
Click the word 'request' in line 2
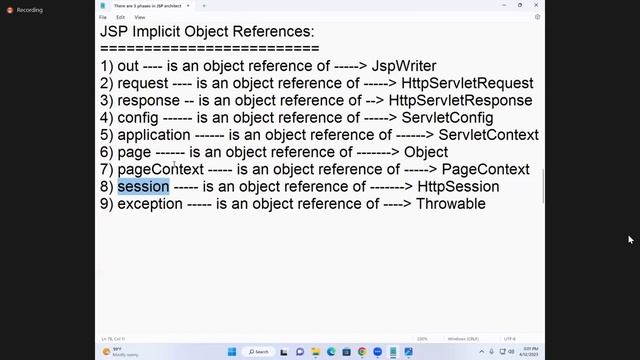click(143, 84)
